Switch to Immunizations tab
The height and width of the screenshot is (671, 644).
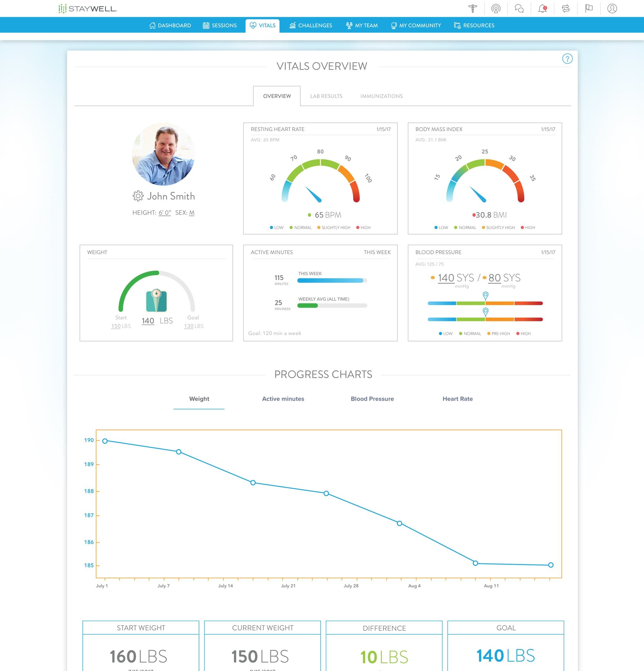[x=381, y=96]
